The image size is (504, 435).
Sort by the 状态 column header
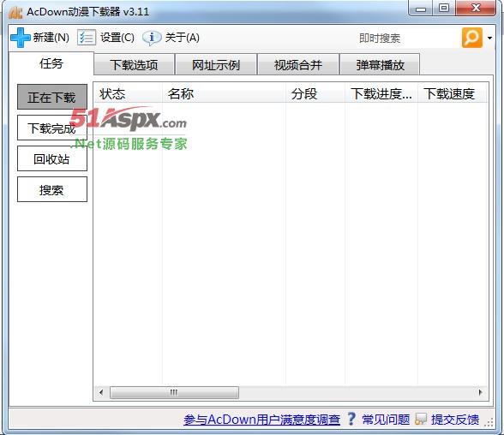[x=128, y=93]
